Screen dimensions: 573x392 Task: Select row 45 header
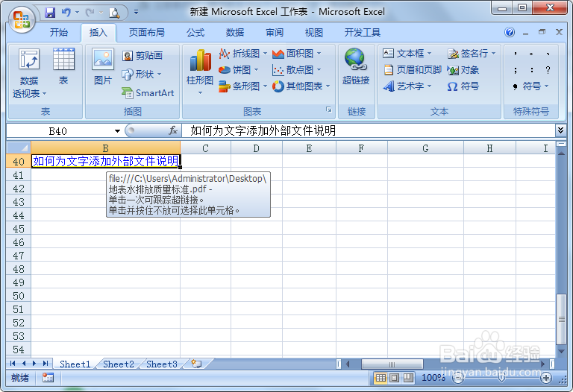tap(19, 230)
